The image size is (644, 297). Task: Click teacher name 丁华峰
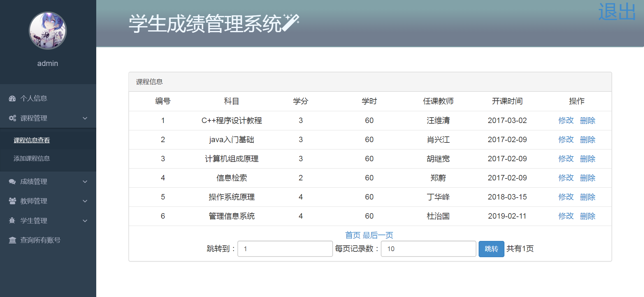tap(438, 197)
